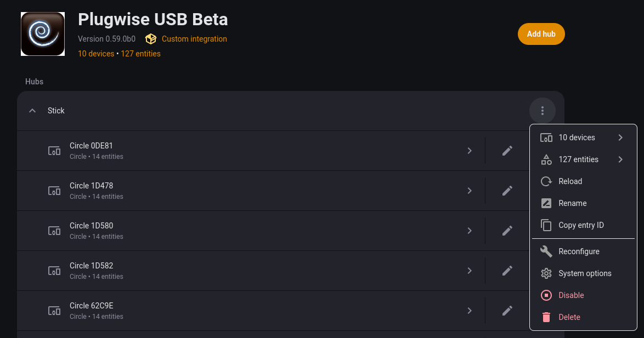Click edit pencil for Circle 1D582
Image resolution: width=644 pixels, height=338 pixels.
pos(507,271)
